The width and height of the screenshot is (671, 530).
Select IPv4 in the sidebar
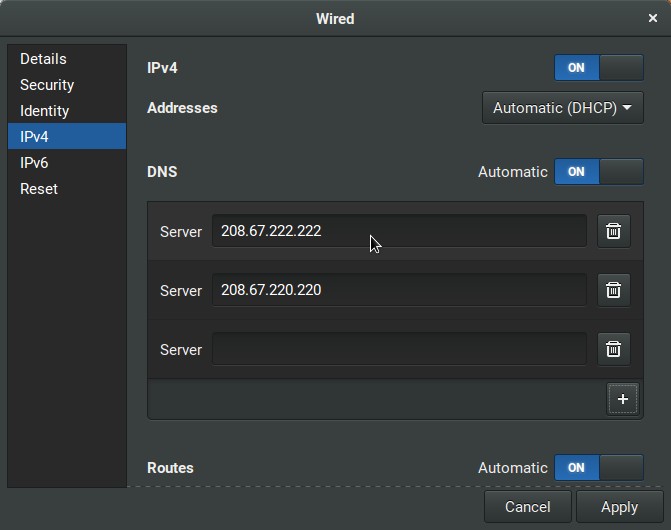tap(34, 137)
